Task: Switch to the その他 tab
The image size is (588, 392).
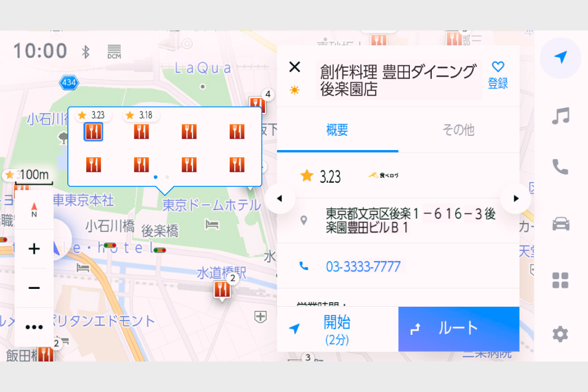Action: point(459,130)
